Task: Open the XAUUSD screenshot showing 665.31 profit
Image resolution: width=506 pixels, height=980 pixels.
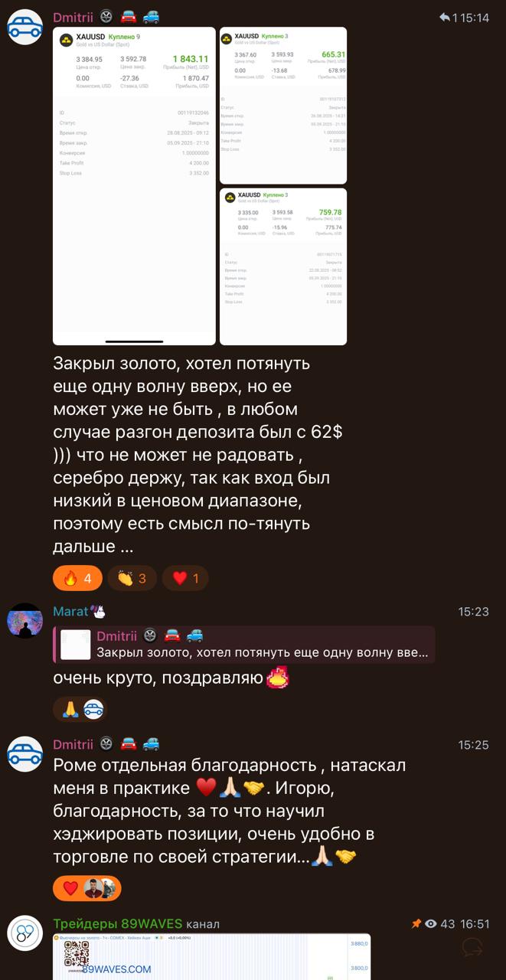Action: (x=283, y=106)
